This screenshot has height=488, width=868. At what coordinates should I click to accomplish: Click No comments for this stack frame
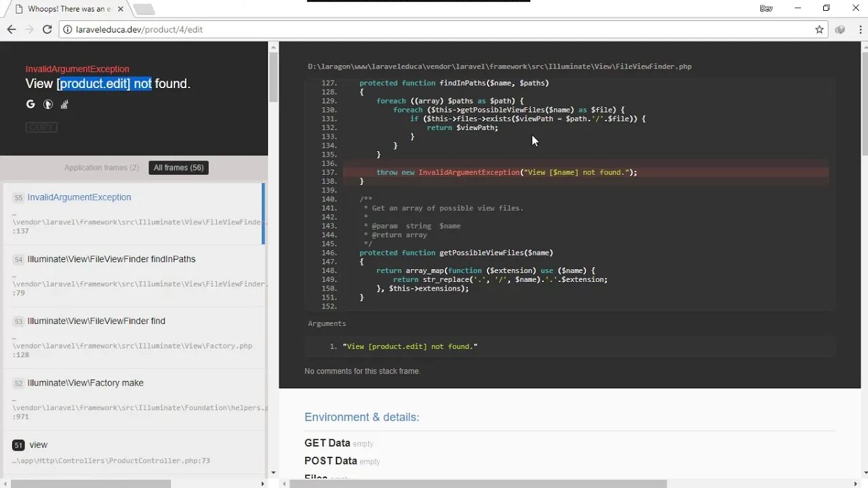tap(362, 371)
